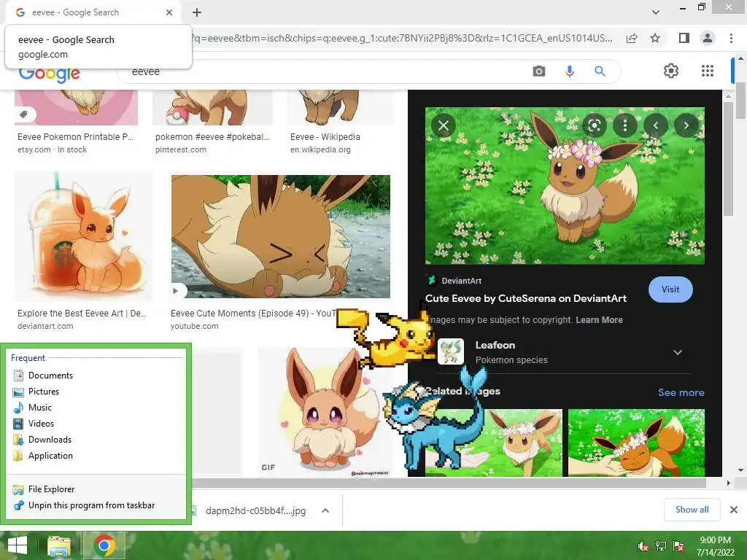The width and height of the screenshot is (747, 560).
Task: Close the eevee Google Search tab
Action: pyautogui.click(x=169, y=12)
